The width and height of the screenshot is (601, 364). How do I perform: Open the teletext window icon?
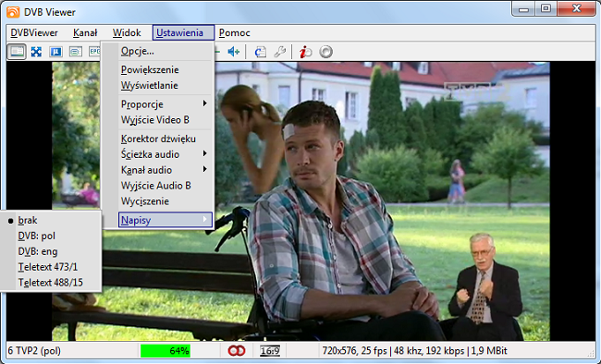point(56,52)
